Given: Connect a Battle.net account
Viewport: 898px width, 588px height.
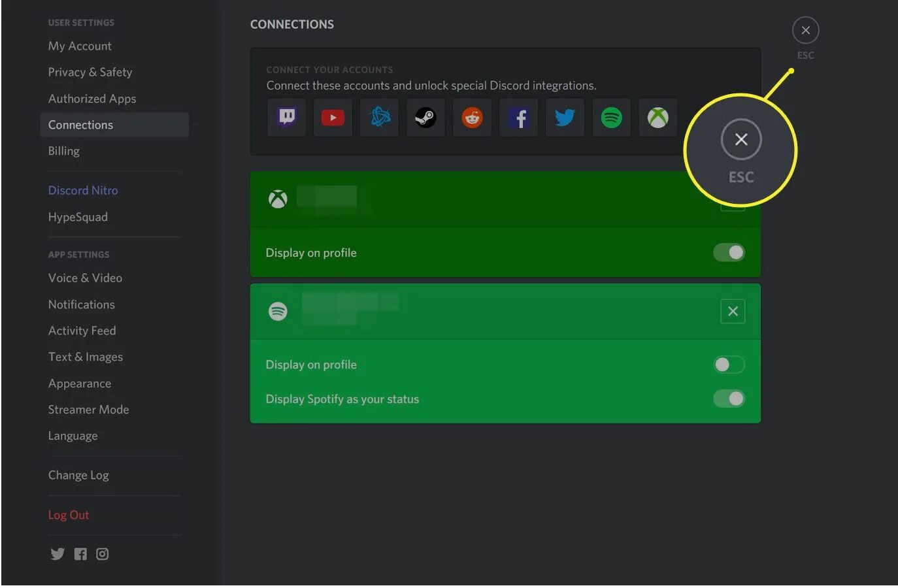Looking at the screenshot, I should click(x=380, y=118).
